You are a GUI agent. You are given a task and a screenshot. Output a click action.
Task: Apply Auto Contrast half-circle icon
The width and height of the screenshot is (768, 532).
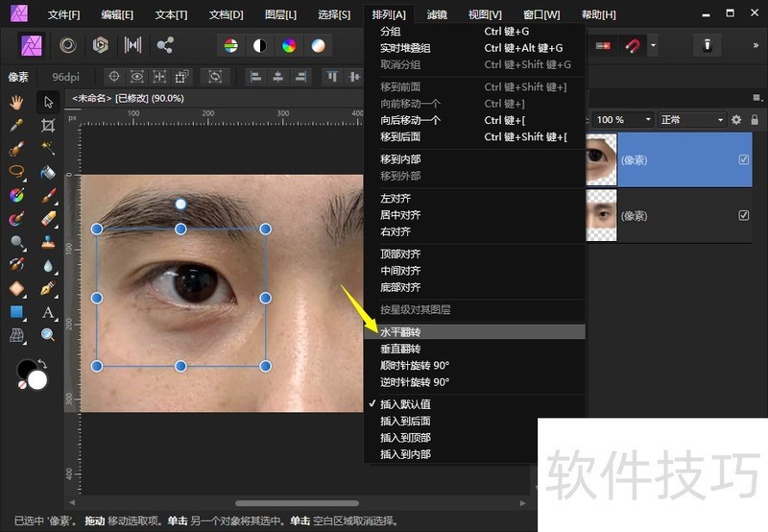coord(259,46)
